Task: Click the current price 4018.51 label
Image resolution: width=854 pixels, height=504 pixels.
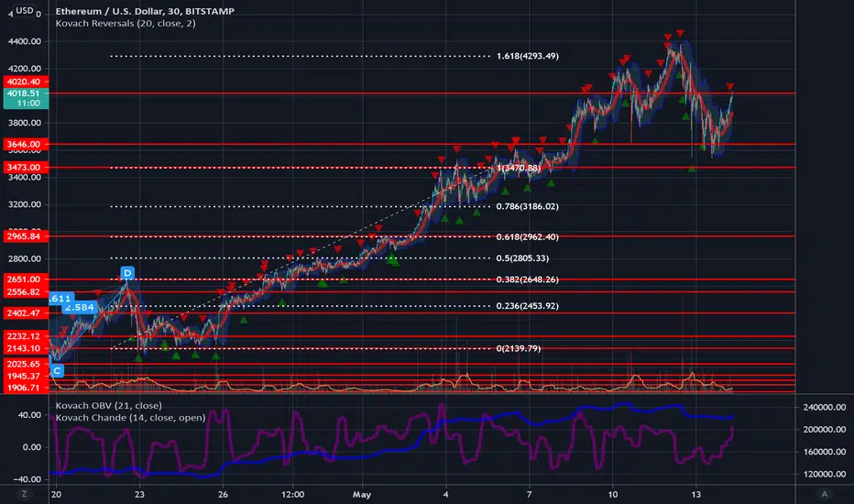Action: [x=26, y=98]
